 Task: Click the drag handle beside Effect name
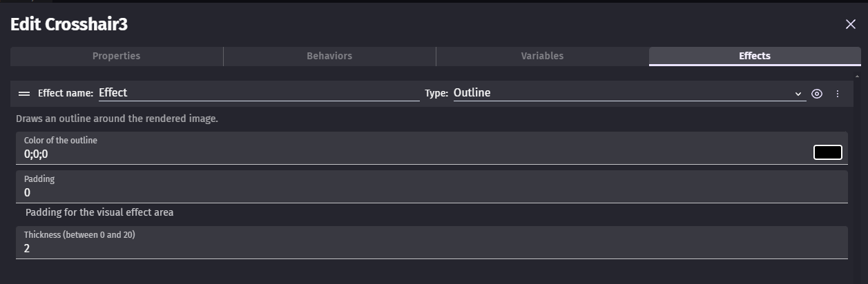(x=24, y=94)
